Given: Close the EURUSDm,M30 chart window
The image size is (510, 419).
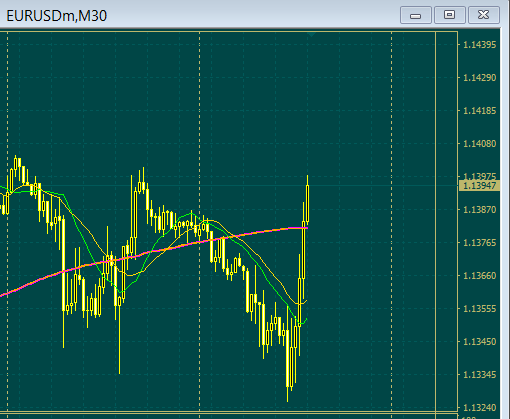Looking at the screenshot, I should click(x=484, y=15).
